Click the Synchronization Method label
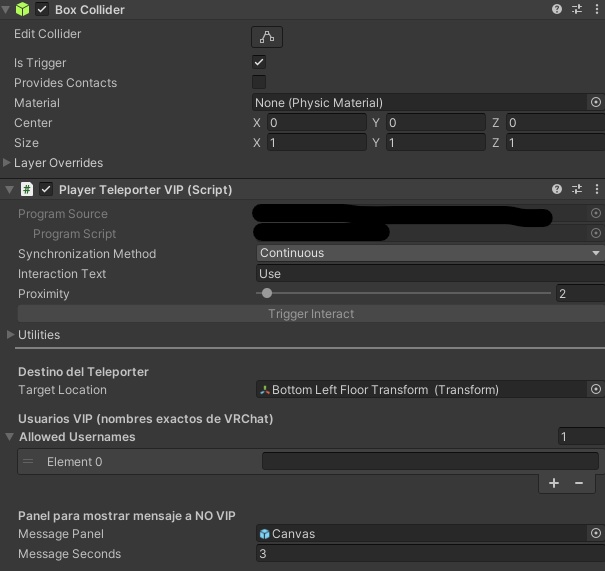 tap(87, 253)
